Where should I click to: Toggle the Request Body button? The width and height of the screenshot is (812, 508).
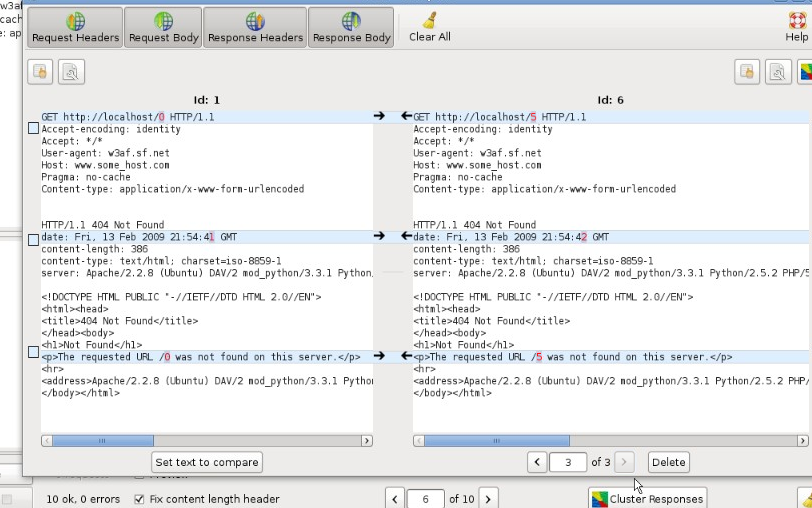[163, 27]
